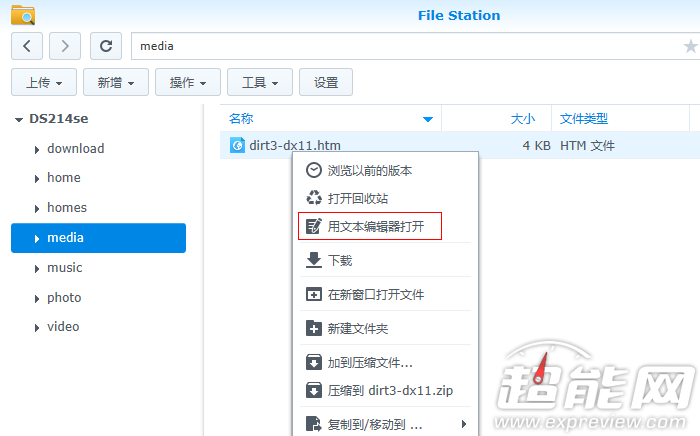Sort files by 大小 column header

tap(496, 118)
